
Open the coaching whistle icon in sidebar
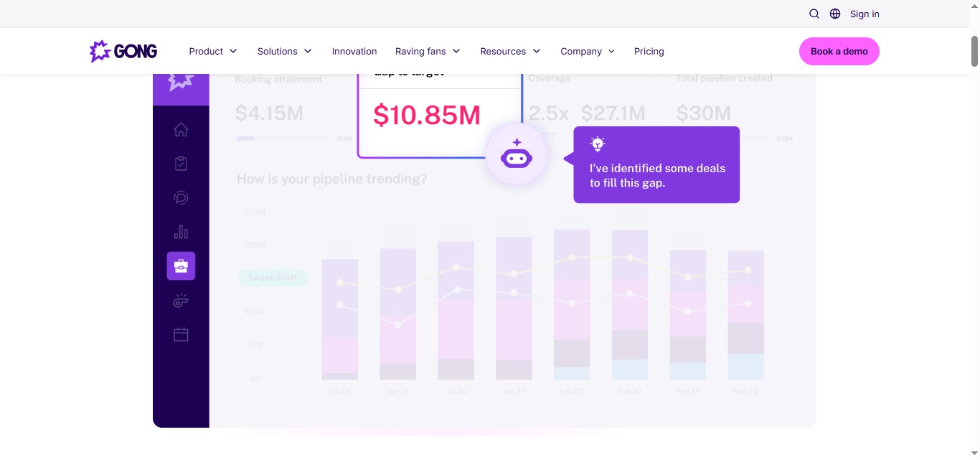pos(181,300)
